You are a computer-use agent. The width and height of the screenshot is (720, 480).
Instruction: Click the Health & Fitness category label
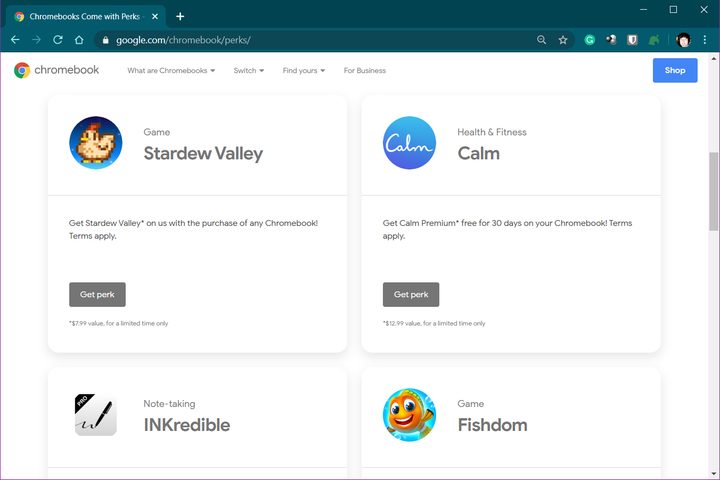(x=492, y=132)
